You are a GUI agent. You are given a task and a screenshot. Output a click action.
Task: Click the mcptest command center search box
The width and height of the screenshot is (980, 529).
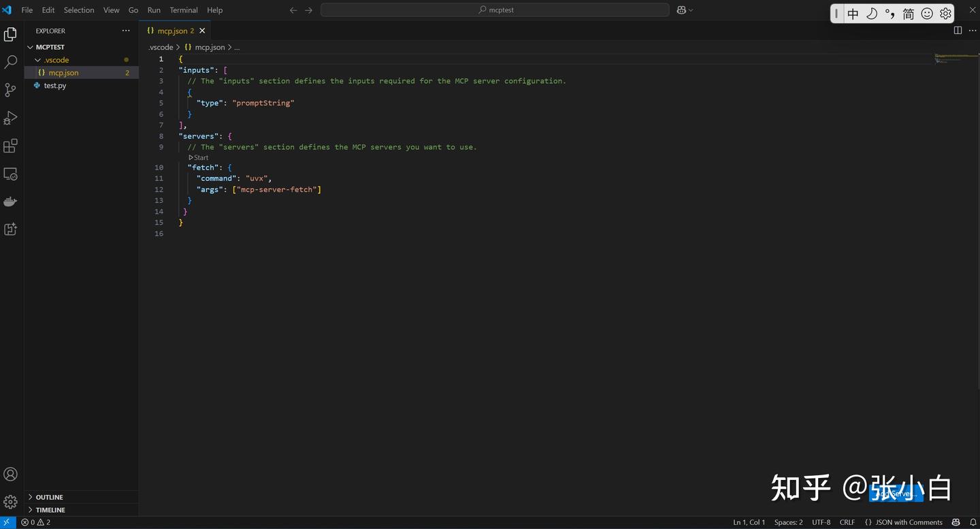click(495, 10)
